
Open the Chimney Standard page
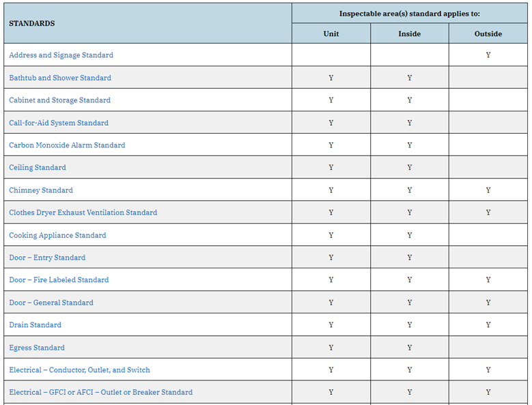[x=41, y=191]
